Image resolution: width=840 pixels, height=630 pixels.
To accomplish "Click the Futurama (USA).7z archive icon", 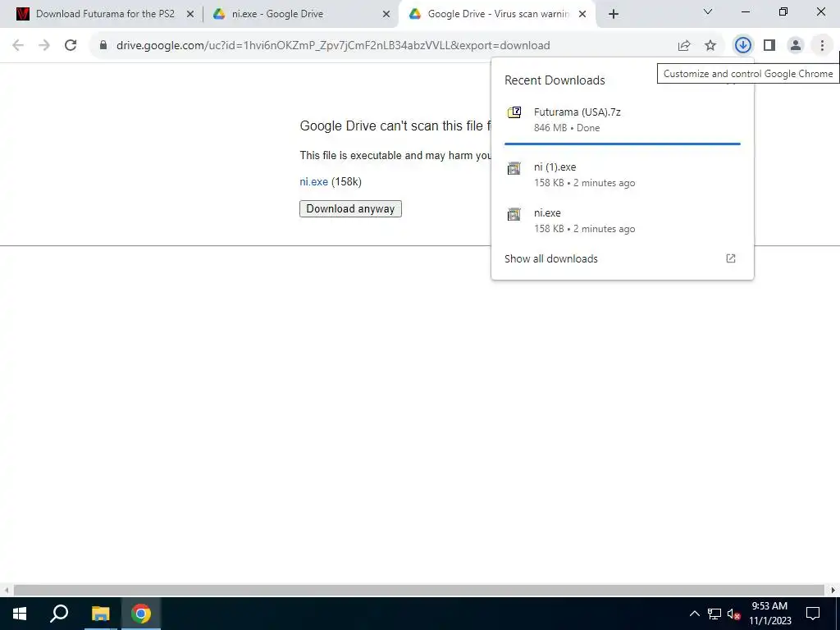I will click(x=514, y=112).
